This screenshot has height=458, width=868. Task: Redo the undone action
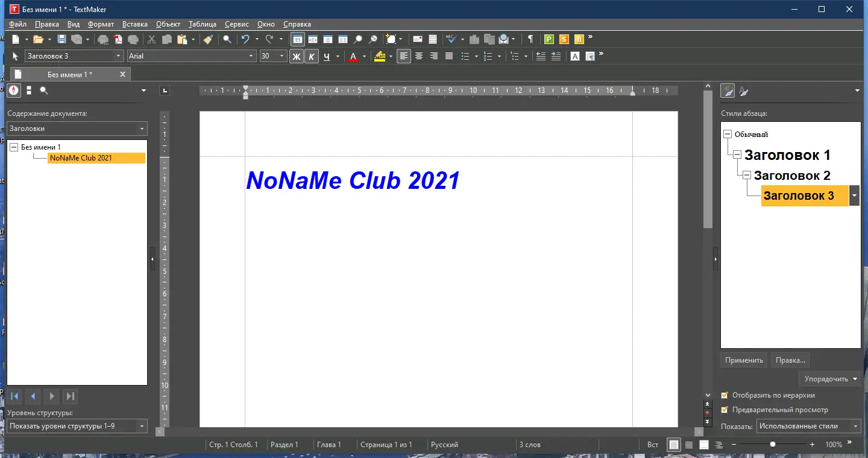click(x=269, y=39)
